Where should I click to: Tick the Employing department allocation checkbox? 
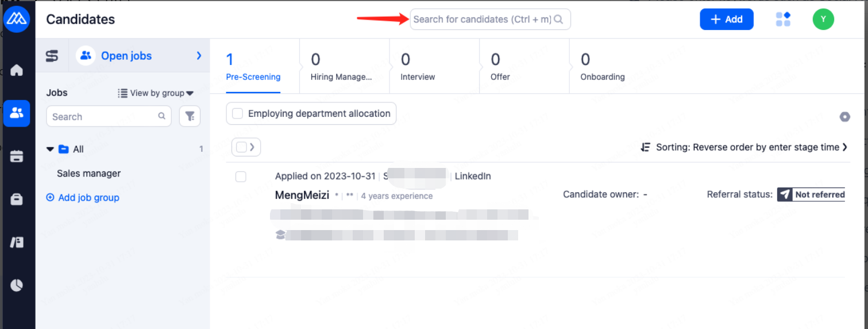tap(237, 114)
